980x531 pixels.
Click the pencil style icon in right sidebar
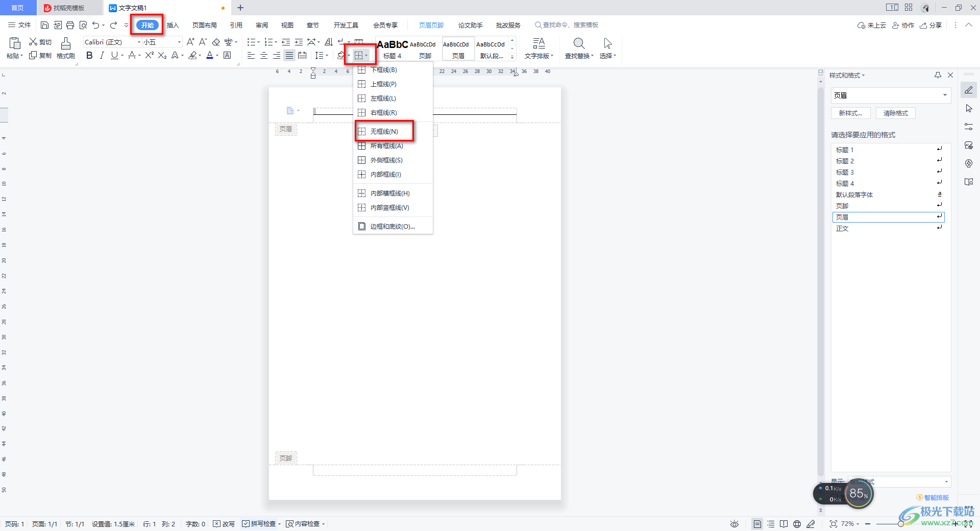(969, 90)
